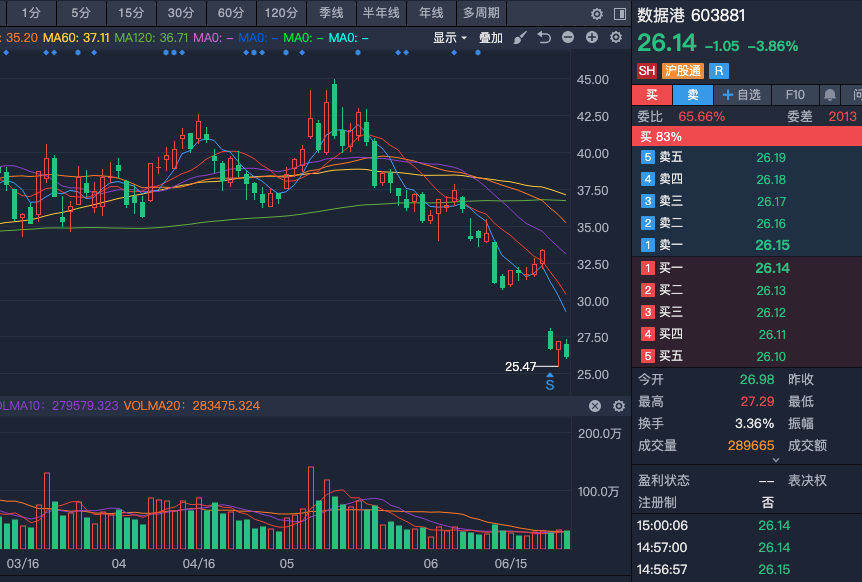Click 换手 value 3.36%
The image size is (862, 582).
coord(754,424)
